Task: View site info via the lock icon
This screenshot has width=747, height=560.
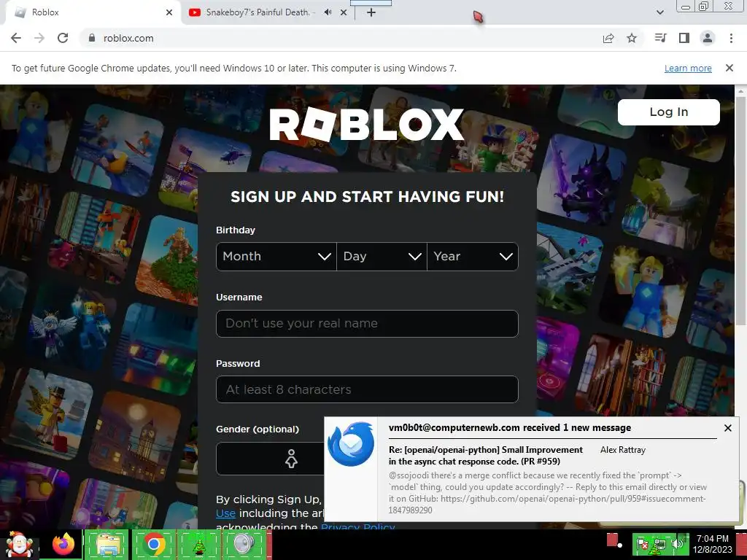Action: pos(92,38)
